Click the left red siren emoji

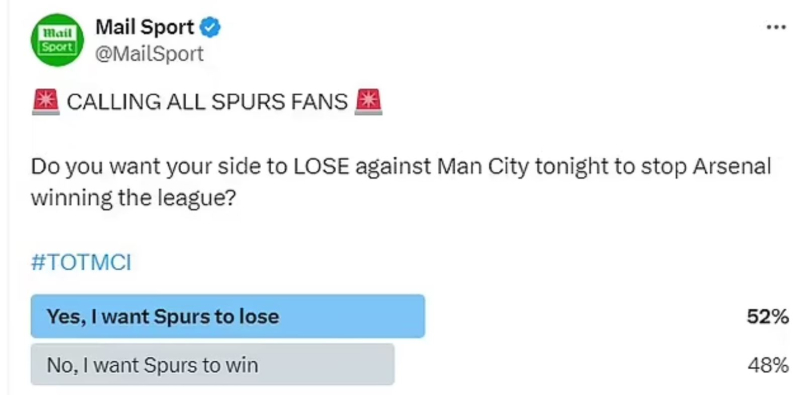click(x=45, y=102)
